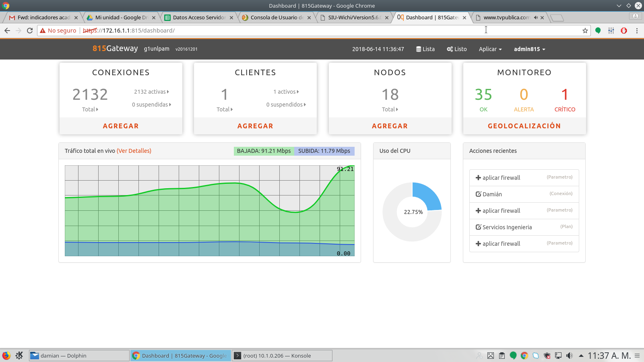
Task: Click the Listo gears icon
Action: pyautogui.click(x=450, y=49)
